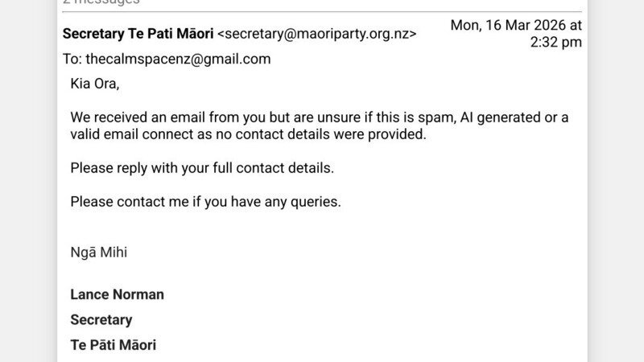
Task: Click "Please contact me if you have any queries"
Action: coord(205,202)
